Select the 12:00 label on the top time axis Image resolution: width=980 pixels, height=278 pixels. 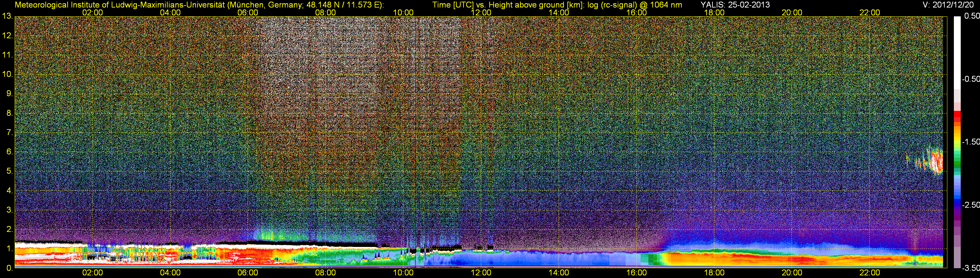coord(481,12)
